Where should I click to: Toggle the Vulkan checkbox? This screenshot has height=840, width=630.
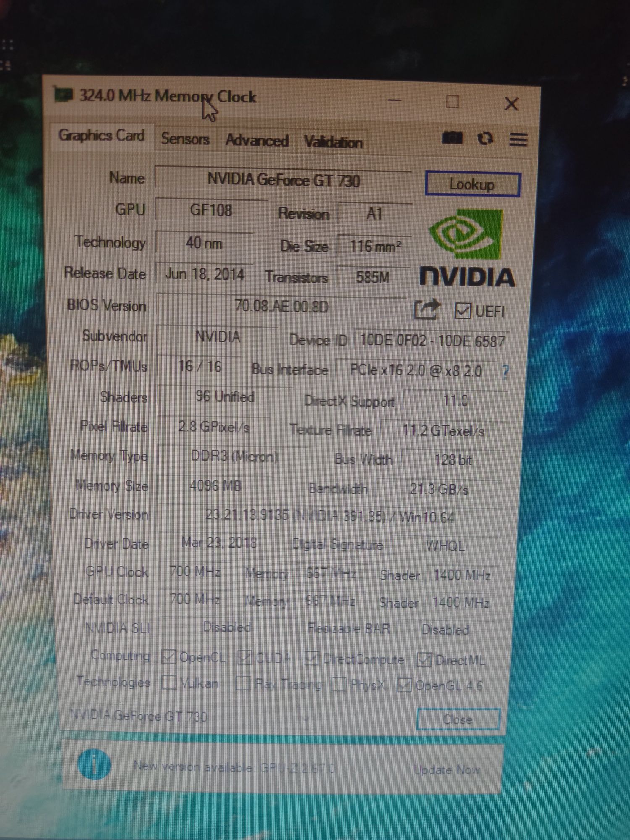click(169, 682)
